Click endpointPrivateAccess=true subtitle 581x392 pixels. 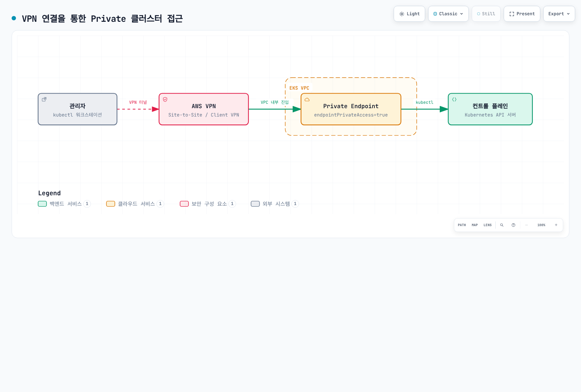351,115
